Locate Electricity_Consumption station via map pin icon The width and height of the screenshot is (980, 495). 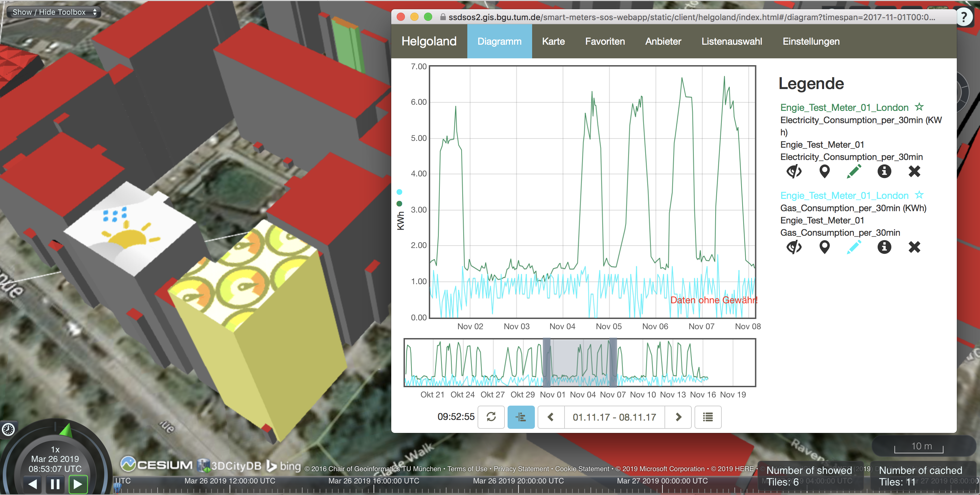tap(824, 172)
